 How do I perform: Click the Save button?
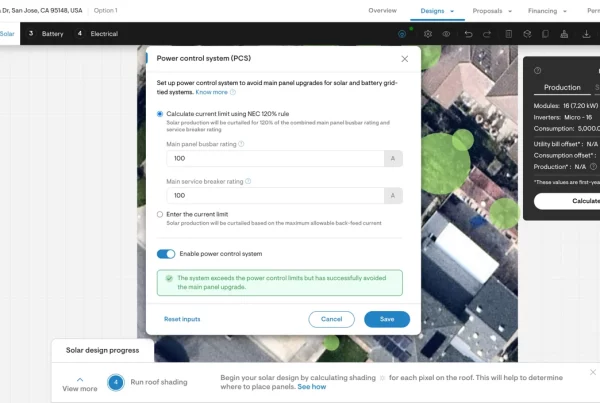386,319
